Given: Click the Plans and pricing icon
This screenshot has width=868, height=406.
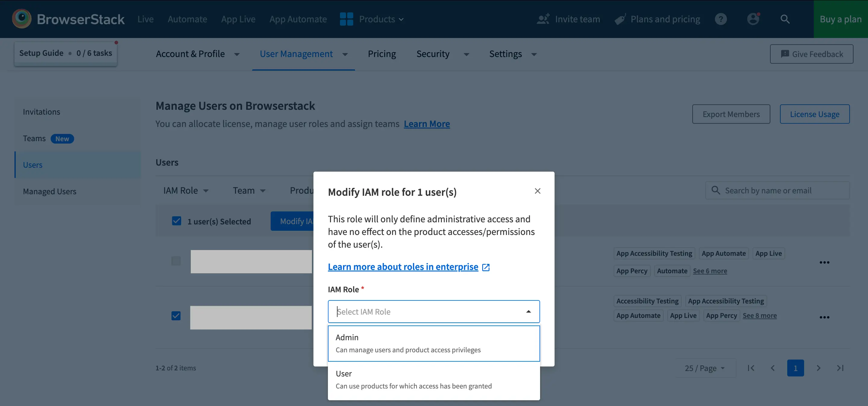Looking at the screenshot, I should click(619, 19).
